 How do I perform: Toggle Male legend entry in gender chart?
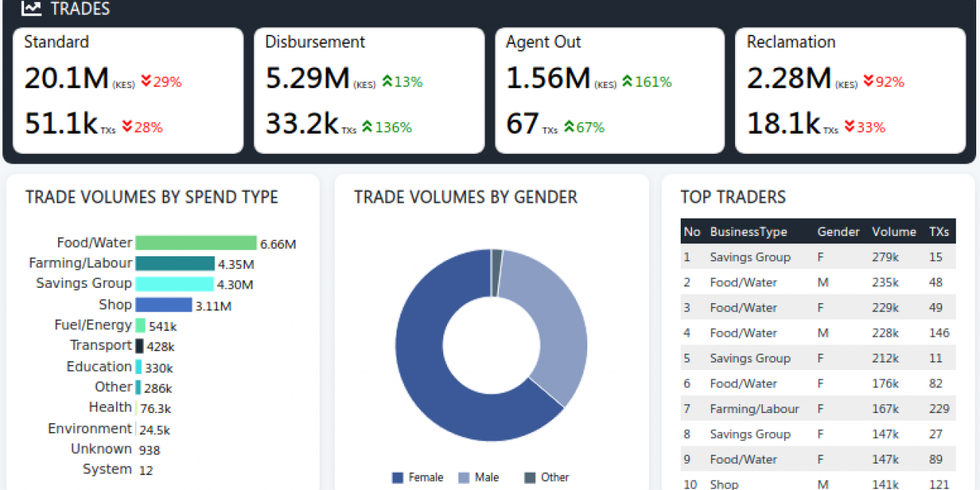[x=478, y=477]
